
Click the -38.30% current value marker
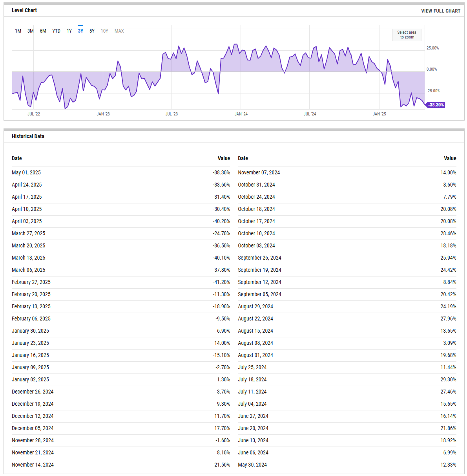pos(436,105)
